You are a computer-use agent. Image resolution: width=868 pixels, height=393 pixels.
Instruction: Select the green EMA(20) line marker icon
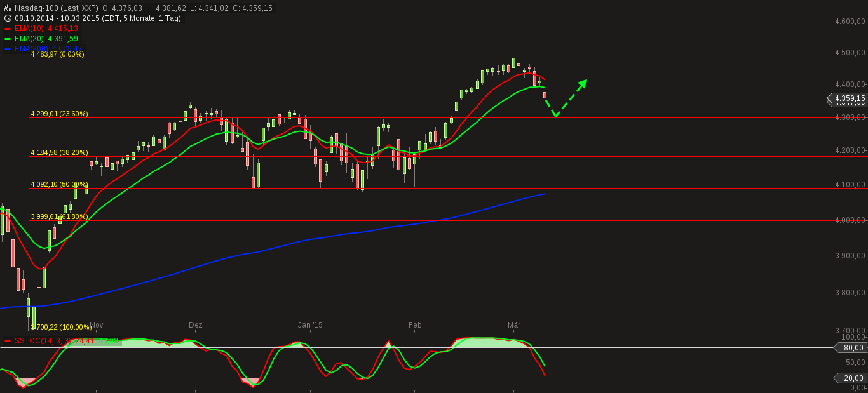8,38
